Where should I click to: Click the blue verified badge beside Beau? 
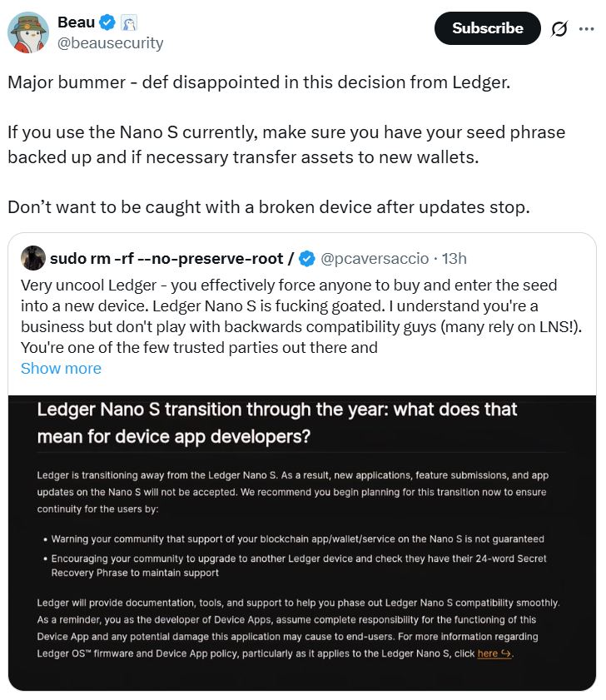click(108, 22)
